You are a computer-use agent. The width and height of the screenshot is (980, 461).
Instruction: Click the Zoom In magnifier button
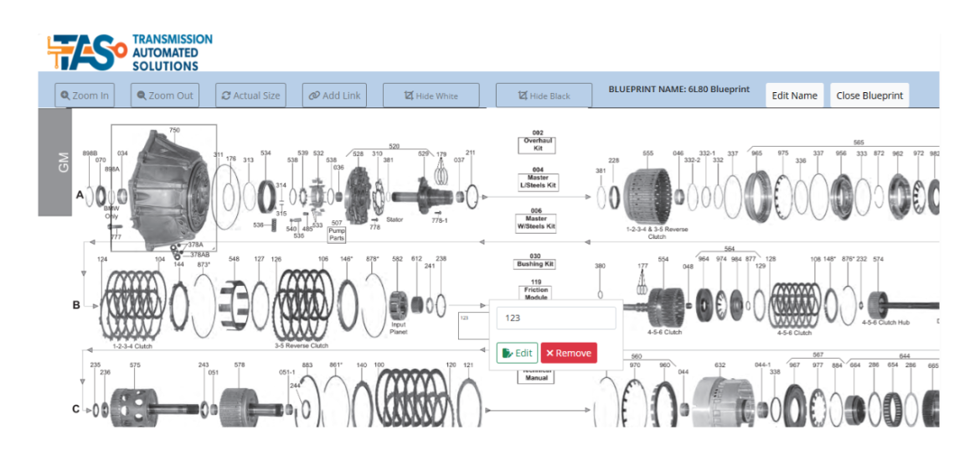pos(82,96)
